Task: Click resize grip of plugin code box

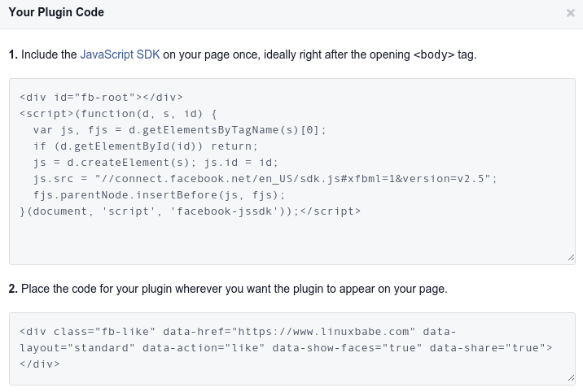Action: click(571, 379)
